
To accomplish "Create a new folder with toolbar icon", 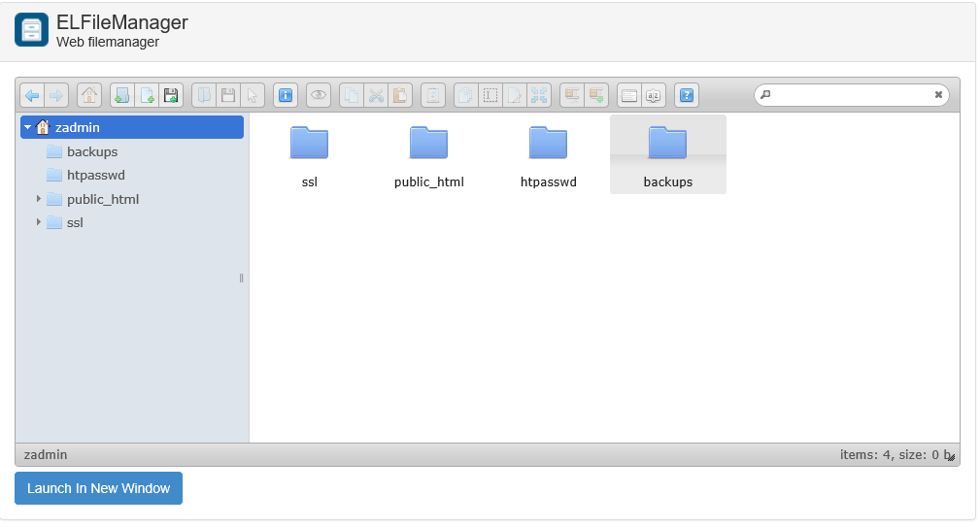I will coord(122,95).
